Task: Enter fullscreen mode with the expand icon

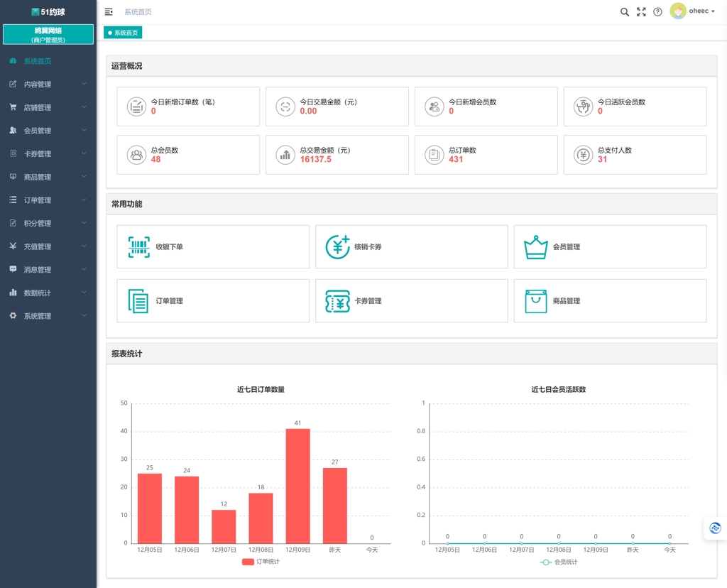Action: (x=641, y=12)
